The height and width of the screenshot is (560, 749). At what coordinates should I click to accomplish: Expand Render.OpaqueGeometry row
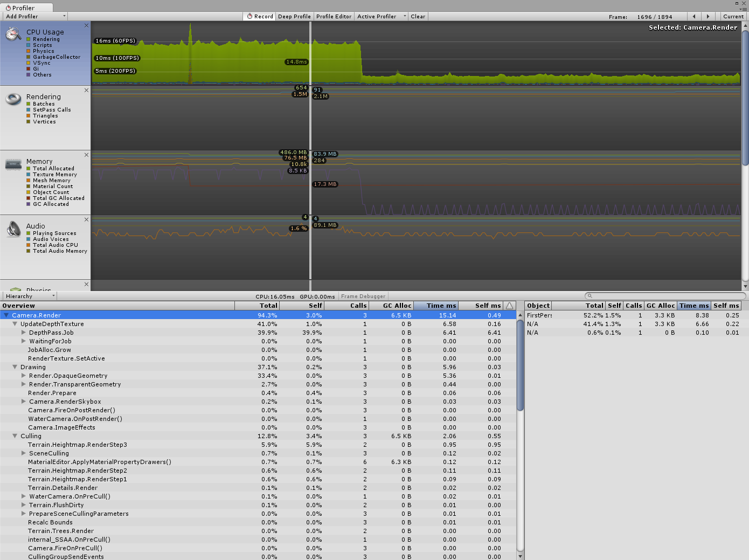(24, 376)
